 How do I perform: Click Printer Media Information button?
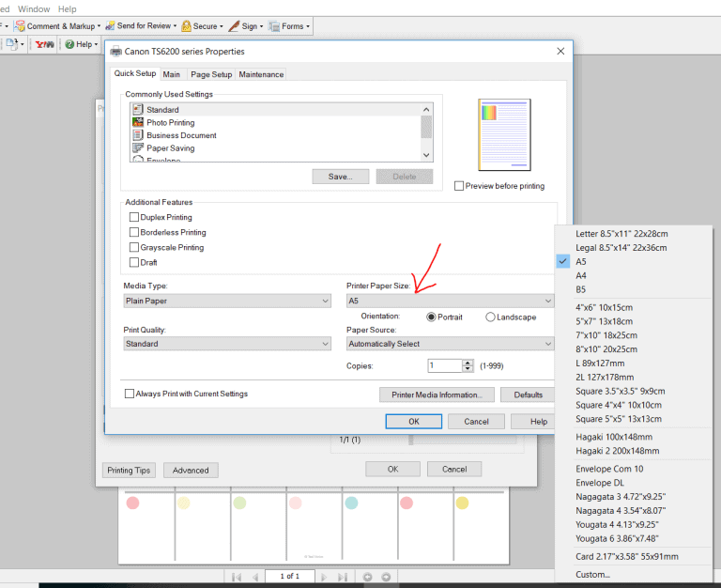[x=437, y=395]
